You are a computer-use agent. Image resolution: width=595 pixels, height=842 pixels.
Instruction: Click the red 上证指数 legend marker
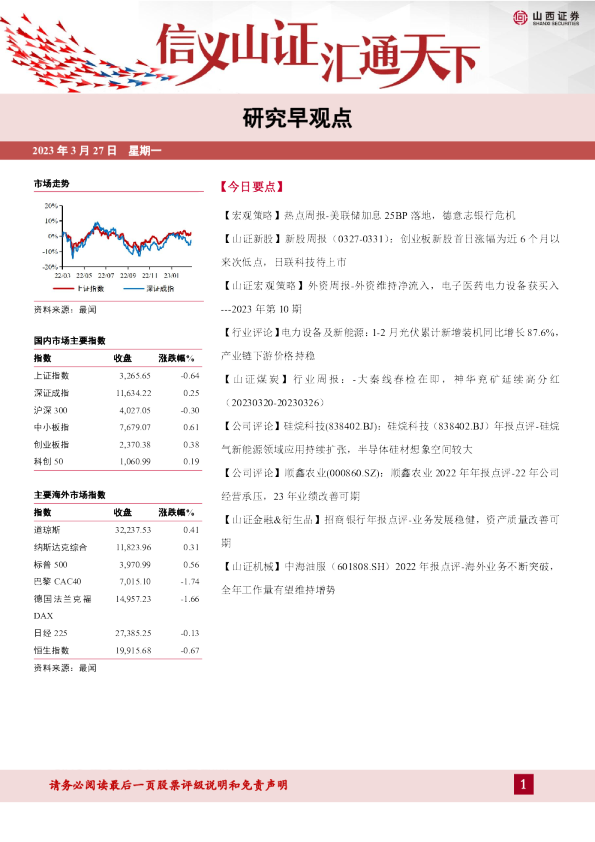click(63, 289)
